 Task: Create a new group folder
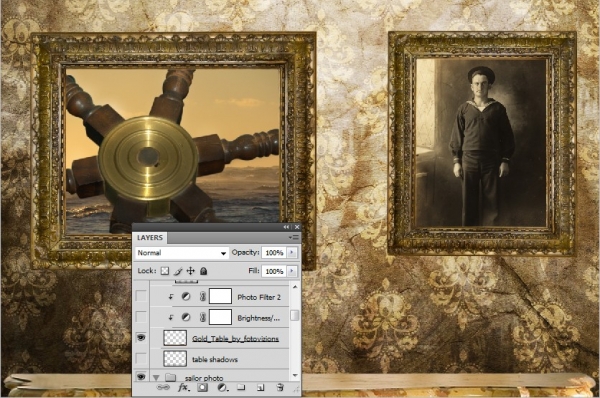(241, 387)
